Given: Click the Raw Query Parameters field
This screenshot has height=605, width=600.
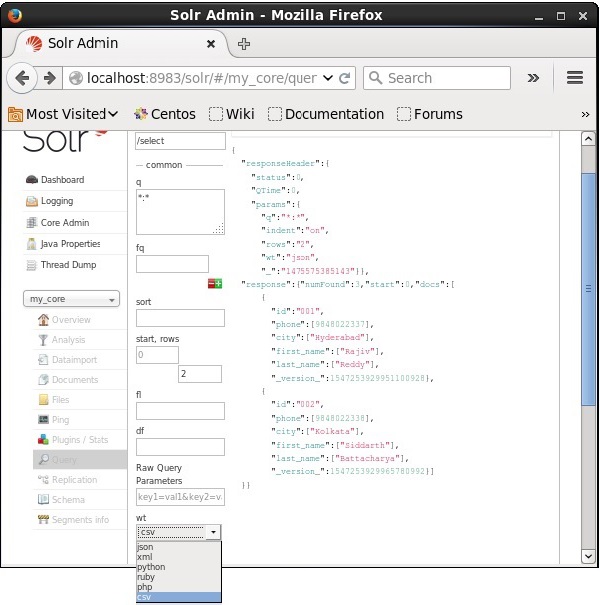Looking at the screenshot, I should (180, 497).
